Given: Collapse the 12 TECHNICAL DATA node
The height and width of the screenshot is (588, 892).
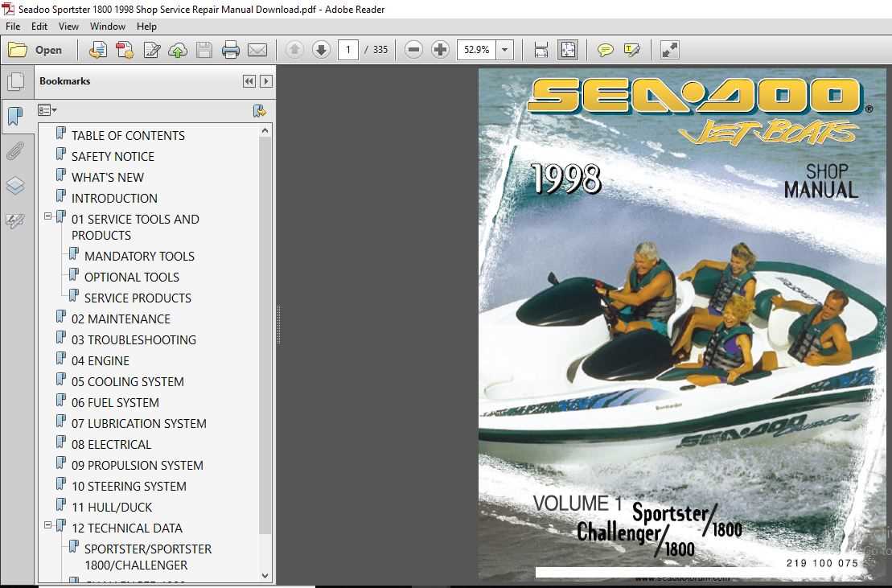Looking at the screenshot, I should coord(47,525).
